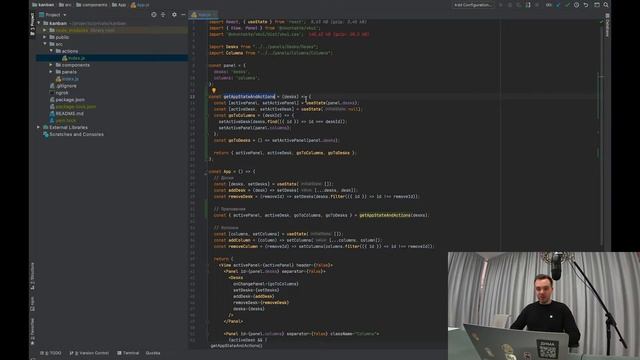Click the App.js breadcrumb

point(140,5)
